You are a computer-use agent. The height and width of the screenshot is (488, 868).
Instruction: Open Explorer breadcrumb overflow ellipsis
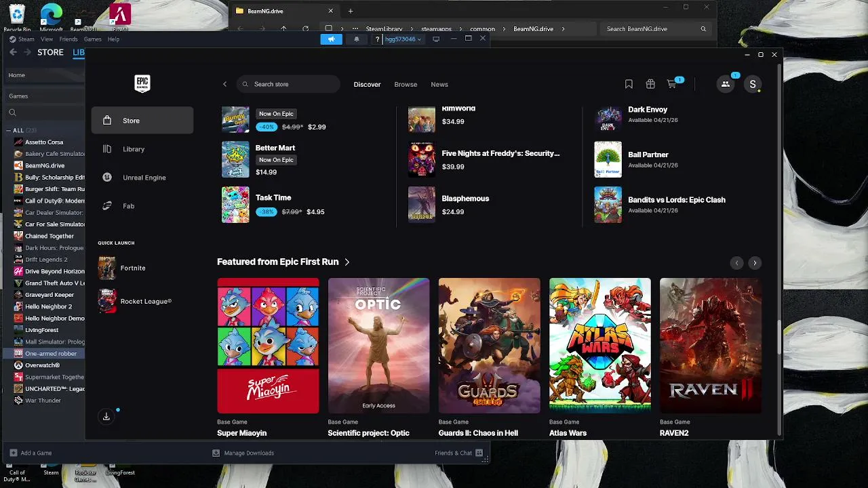coord(355,29)
